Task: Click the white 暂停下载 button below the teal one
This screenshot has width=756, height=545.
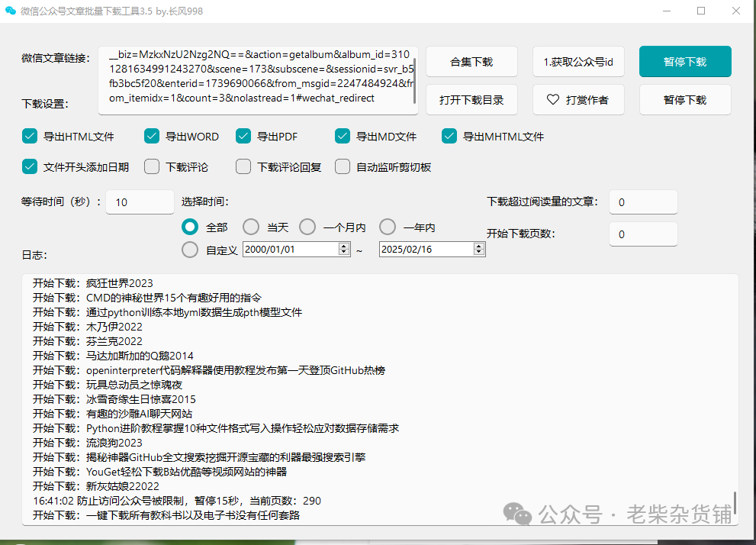Action: pos(685,100)
